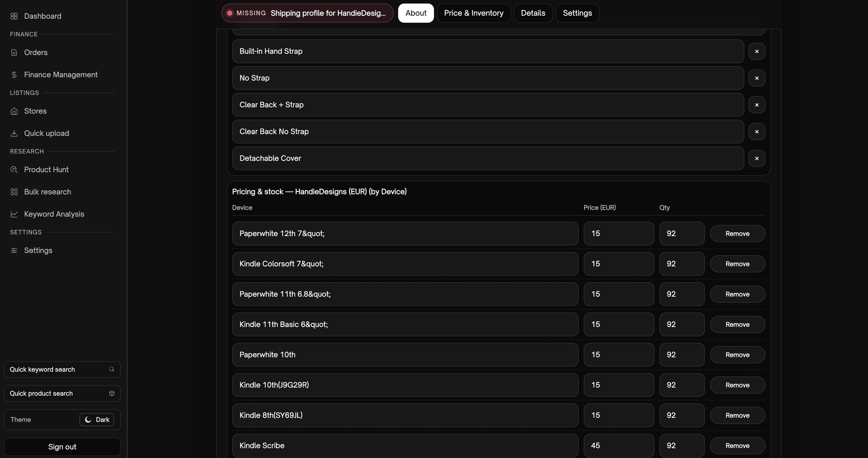Edit the price field for Kindle Scribe
This screenshot has height=458, width=868.
tap(619, 445)
